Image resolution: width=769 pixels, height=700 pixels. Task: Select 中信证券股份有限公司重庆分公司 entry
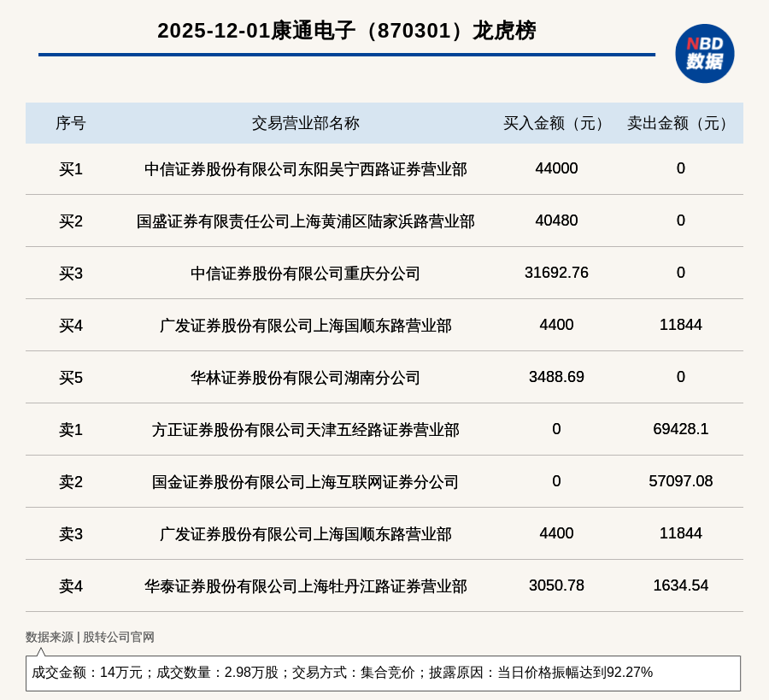coord(305,274)
